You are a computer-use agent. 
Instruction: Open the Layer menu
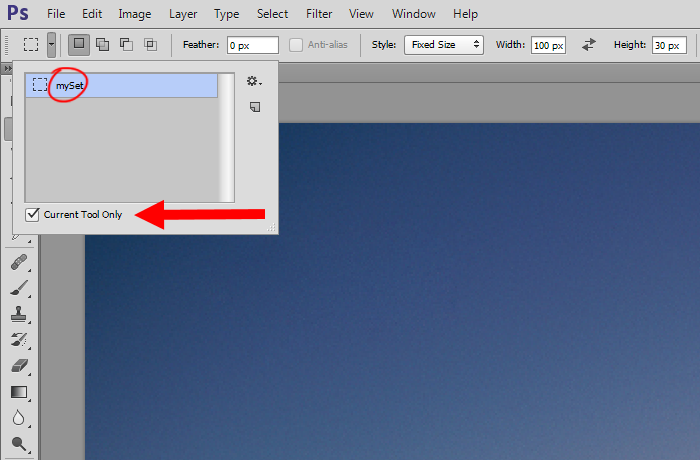(183, 14)
